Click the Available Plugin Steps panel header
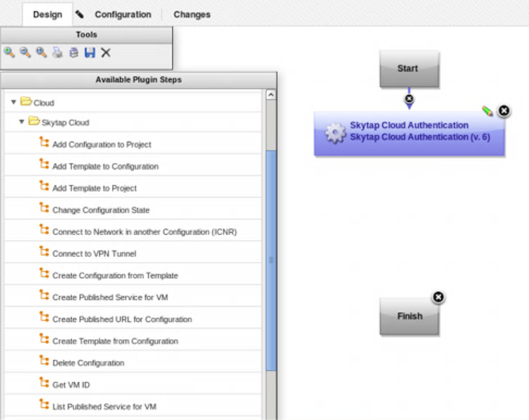Screen dimensions: 529x420 [x=138, y=80]
